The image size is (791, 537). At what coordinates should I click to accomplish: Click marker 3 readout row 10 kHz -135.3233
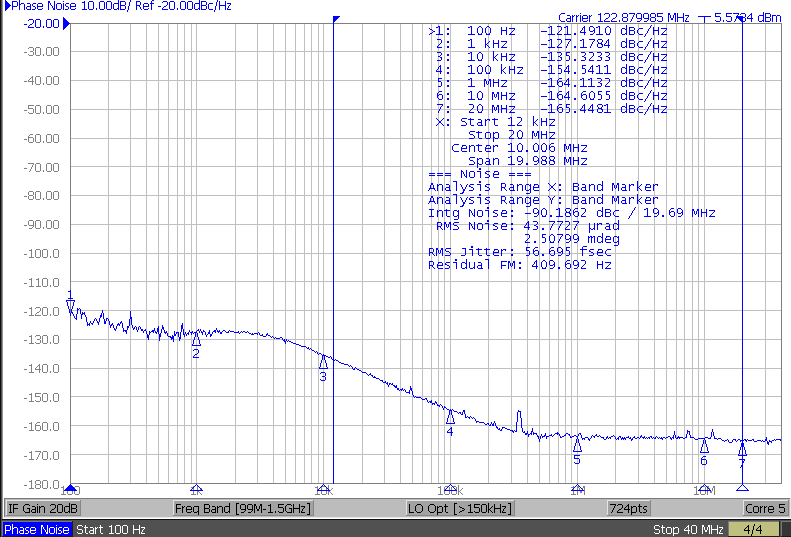point(552,57)
